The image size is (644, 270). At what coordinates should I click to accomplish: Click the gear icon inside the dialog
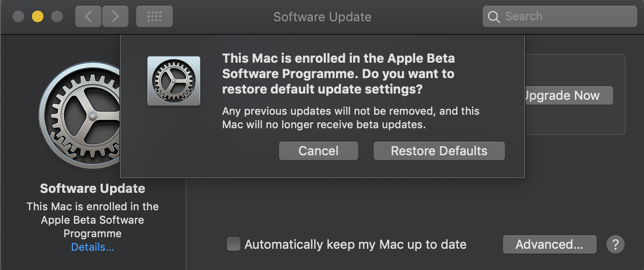coord(174,81)
